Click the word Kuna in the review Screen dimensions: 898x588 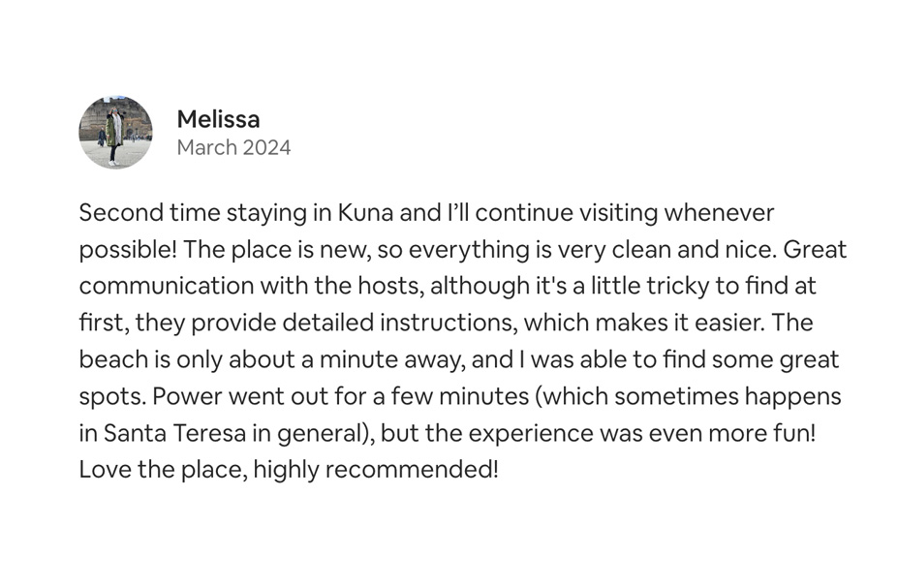pyautogui.click(x=365, y=213)
